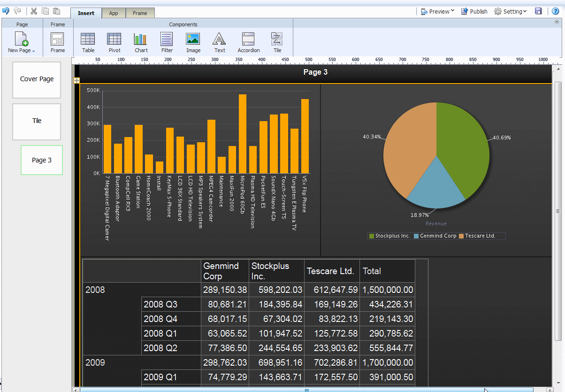The image size is (565, 392).
Task: Click the blue Genmind Corp legend swatch
Action: point(416,236)
